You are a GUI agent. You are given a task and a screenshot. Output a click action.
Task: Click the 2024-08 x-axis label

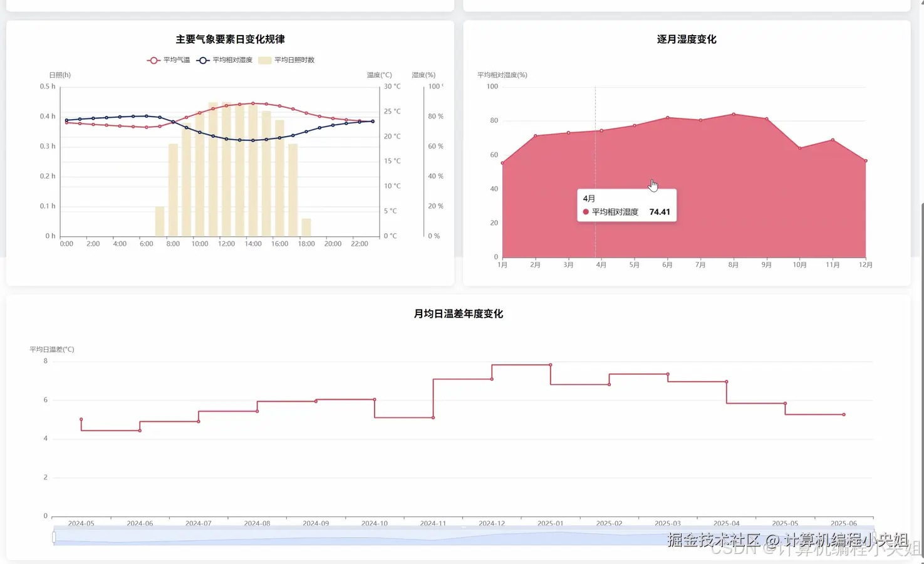(x=257, y=523)
